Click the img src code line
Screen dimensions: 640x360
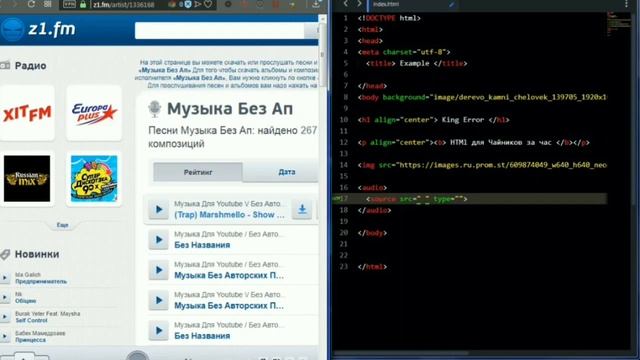click(x=482, y=165)
